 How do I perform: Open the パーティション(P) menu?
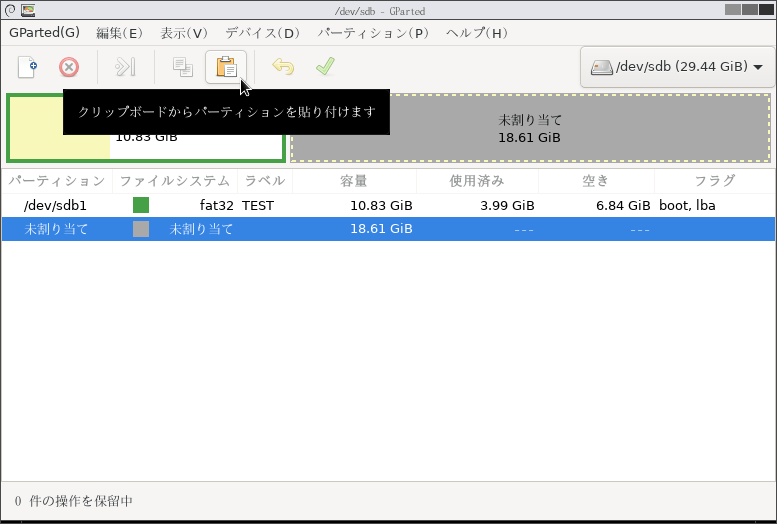pos(373,33)
